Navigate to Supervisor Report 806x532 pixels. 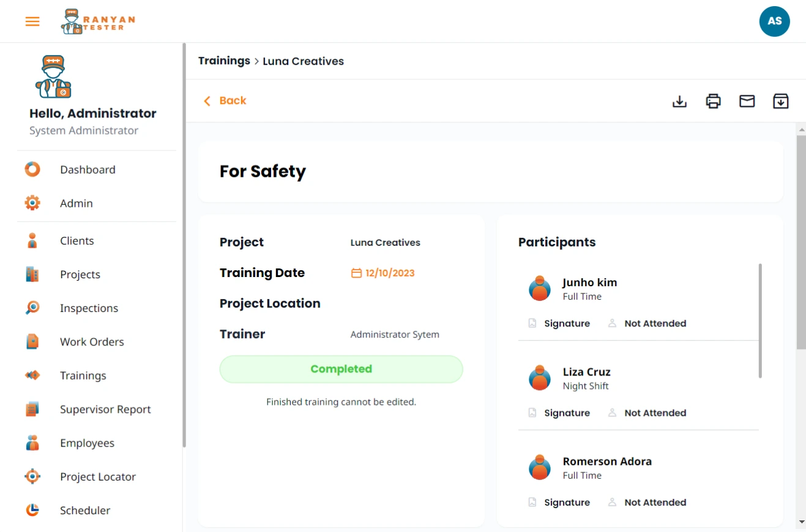coord(105,410)
